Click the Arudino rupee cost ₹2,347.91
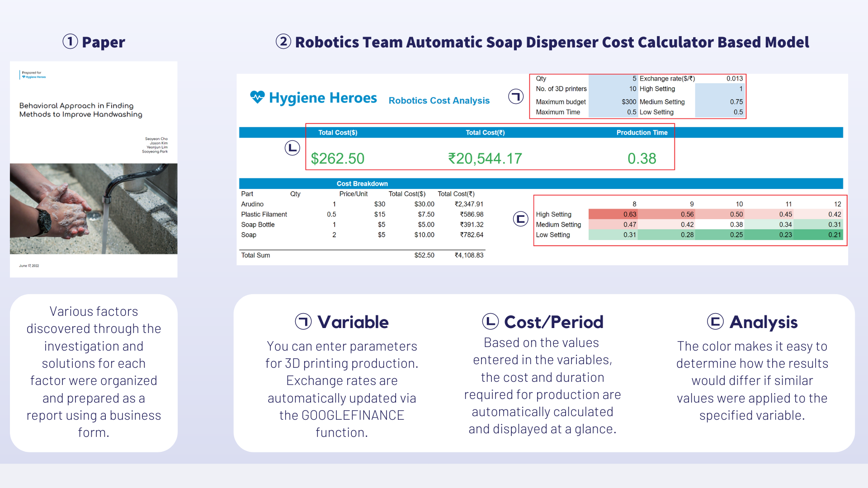Viewport: 868px width, 488px height. (x=469, y=204)
